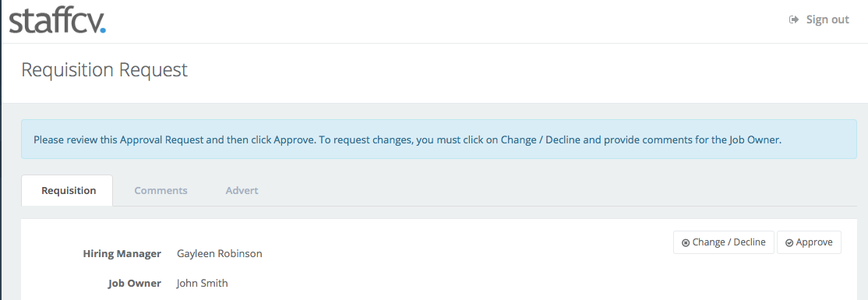
Task: Click the cross icon on Change / Decline
Action: [x=686, y=243]
